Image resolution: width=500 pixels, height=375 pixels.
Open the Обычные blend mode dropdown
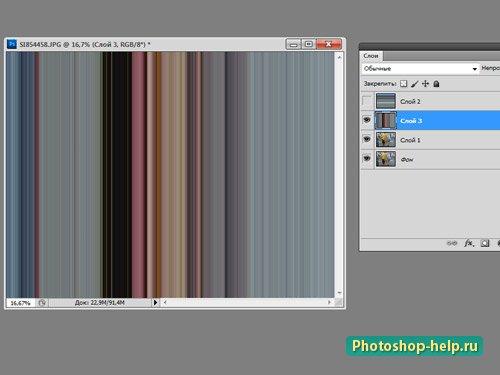(420, 69)
